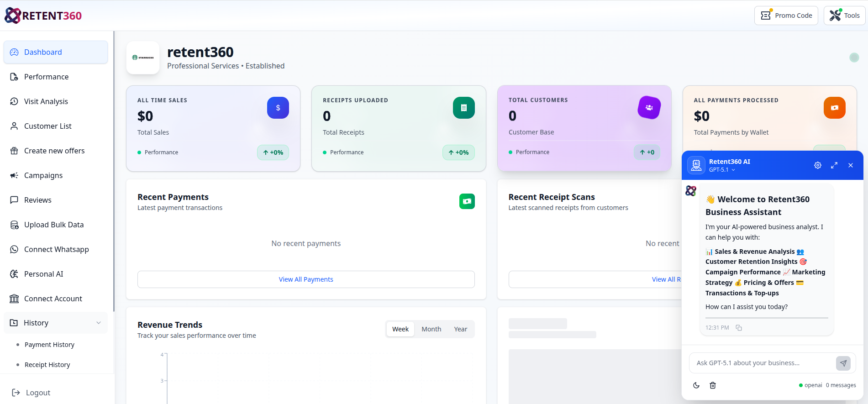
Task: Copy the welcome message
Action: (739, 328)
